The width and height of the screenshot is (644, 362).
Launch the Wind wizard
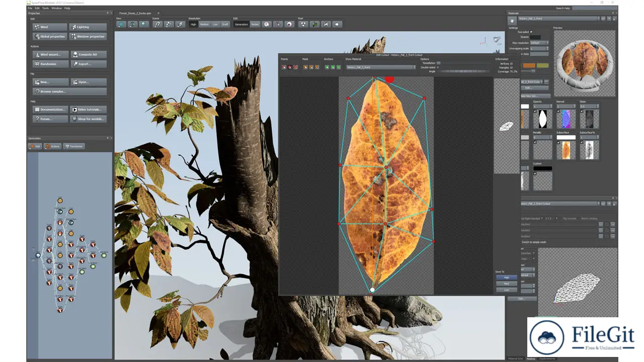(50, 54)
